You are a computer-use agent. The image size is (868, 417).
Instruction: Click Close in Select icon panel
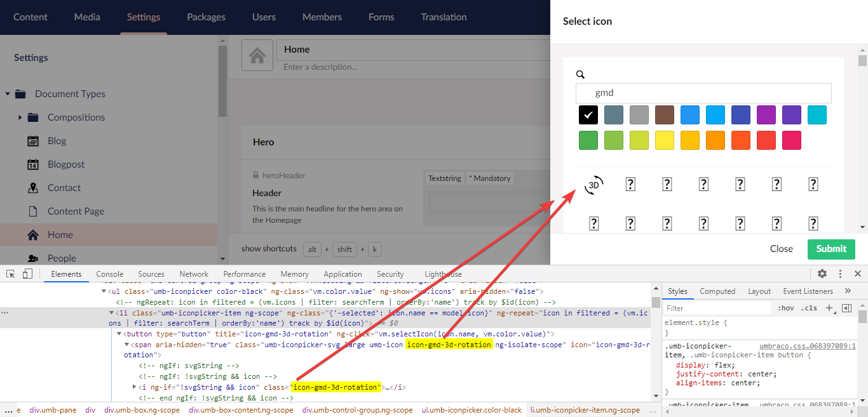point(782,249)
